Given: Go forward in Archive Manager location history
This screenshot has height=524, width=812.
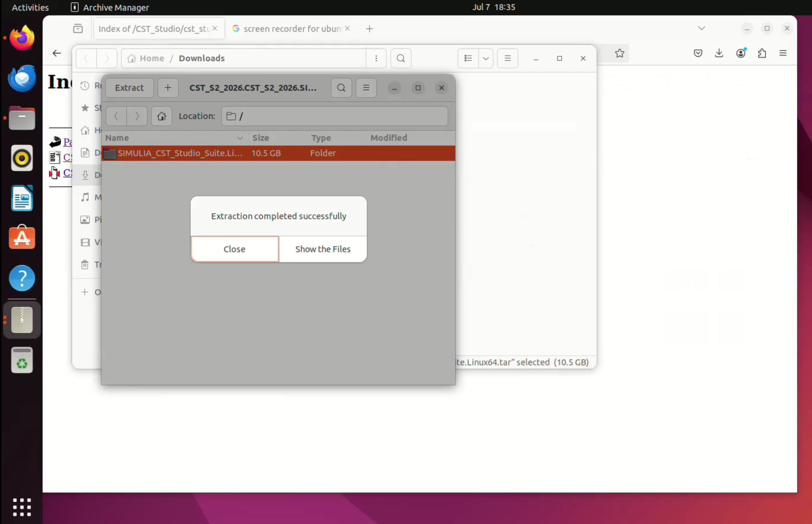Looking at the screenshot, I should [x=137, y=116].
